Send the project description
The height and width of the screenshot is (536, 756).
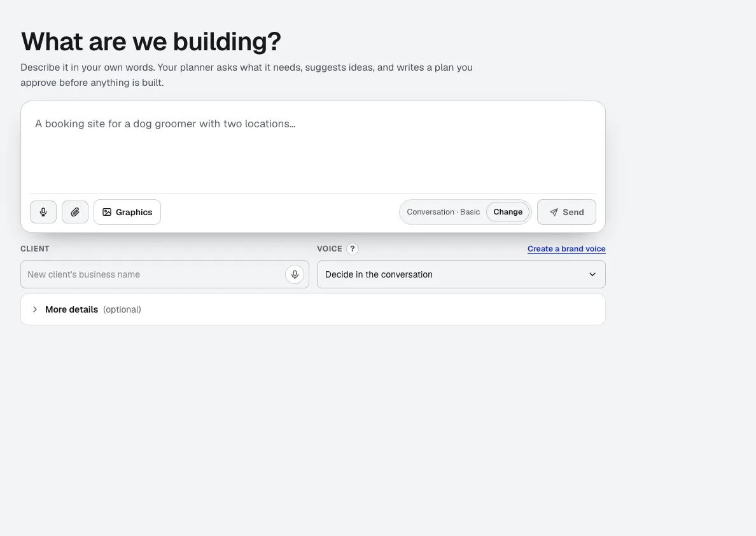(x=566, y=212)
